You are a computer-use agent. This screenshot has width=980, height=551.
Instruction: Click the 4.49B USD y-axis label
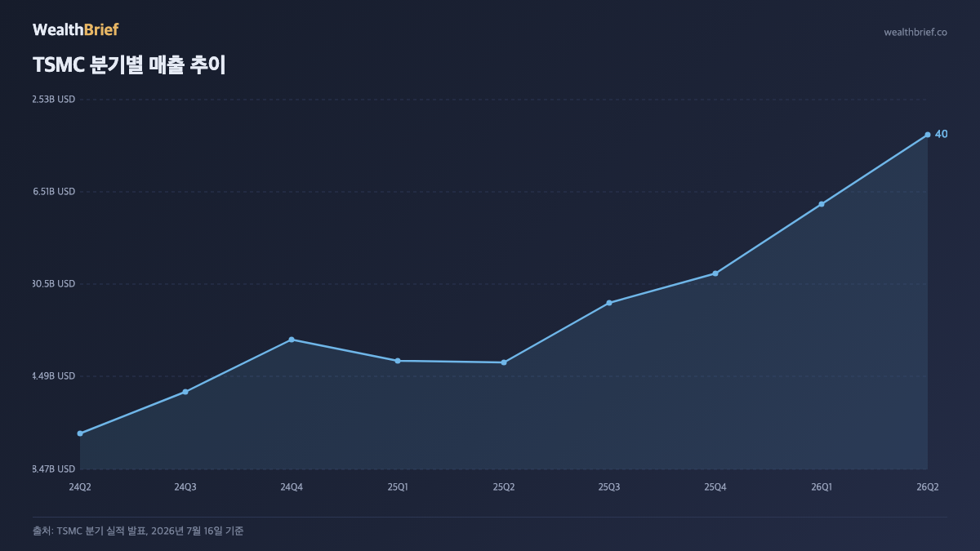tap(54, 376)
